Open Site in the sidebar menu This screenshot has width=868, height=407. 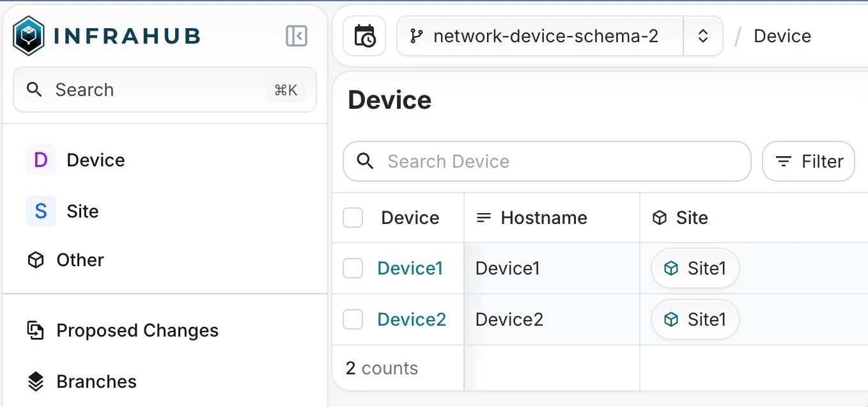pyautogui.click(x=165, y=211)
